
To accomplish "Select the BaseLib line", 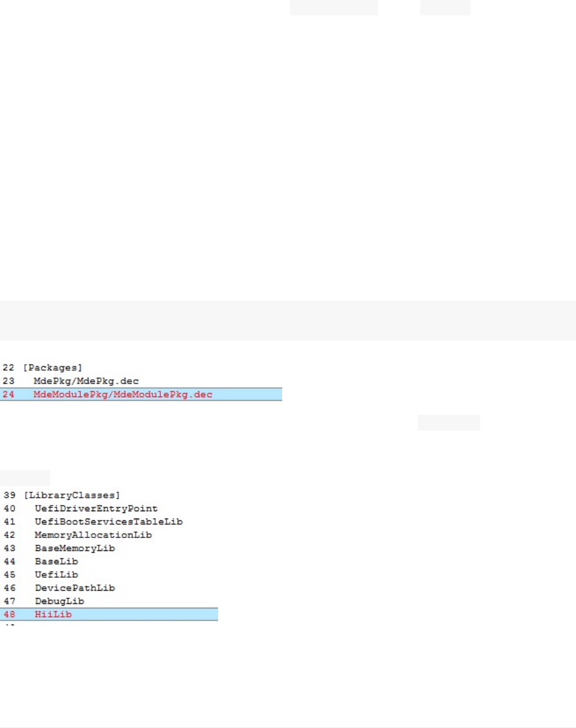I will [x=56, y=562].
